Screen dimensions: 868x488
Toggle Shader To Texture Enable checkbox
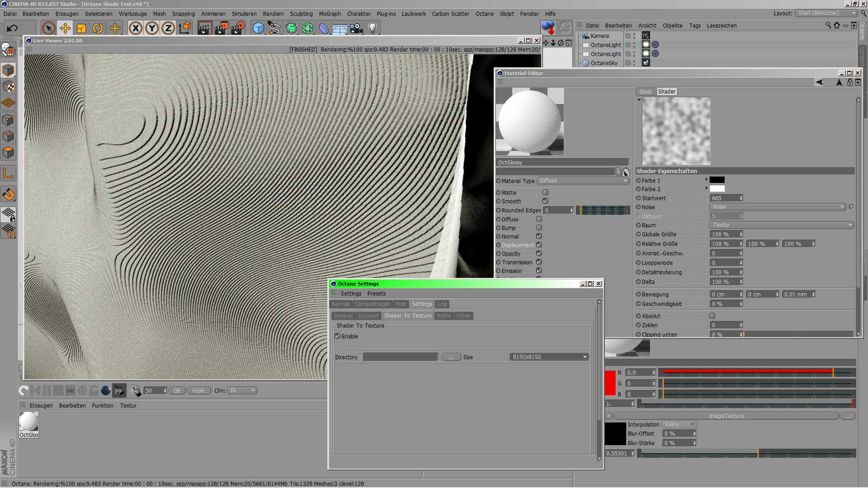[x=337, y=336]
